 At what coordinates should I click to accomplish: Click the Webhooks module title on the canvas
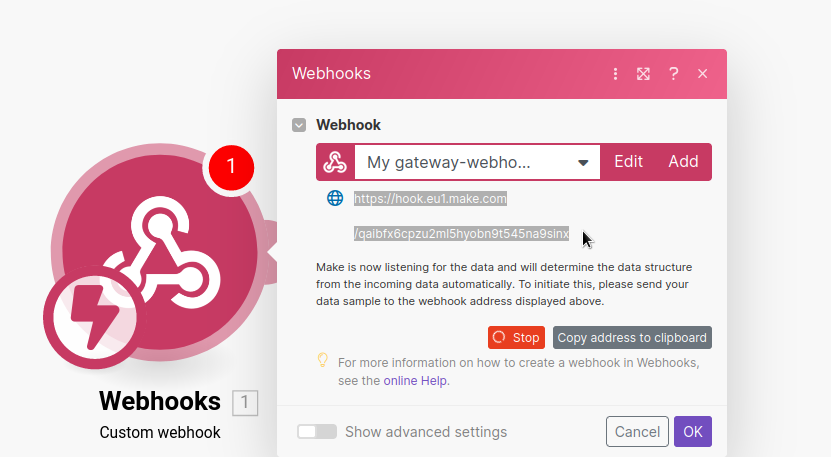[160, 401]
